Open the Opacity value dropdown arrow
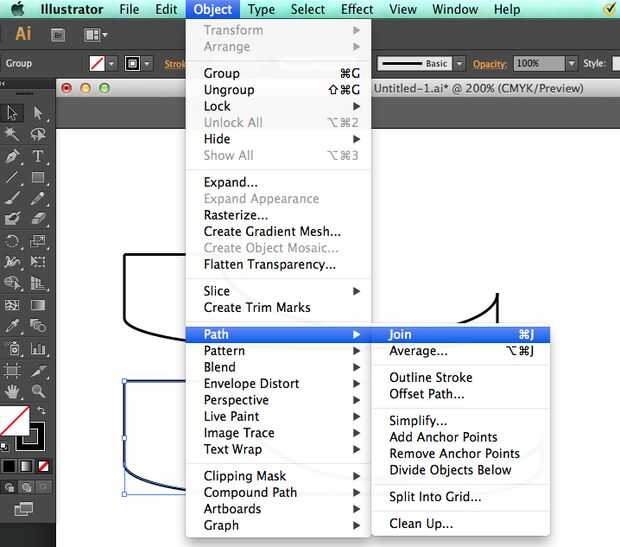The image size is (620, 547). point(571,63)
